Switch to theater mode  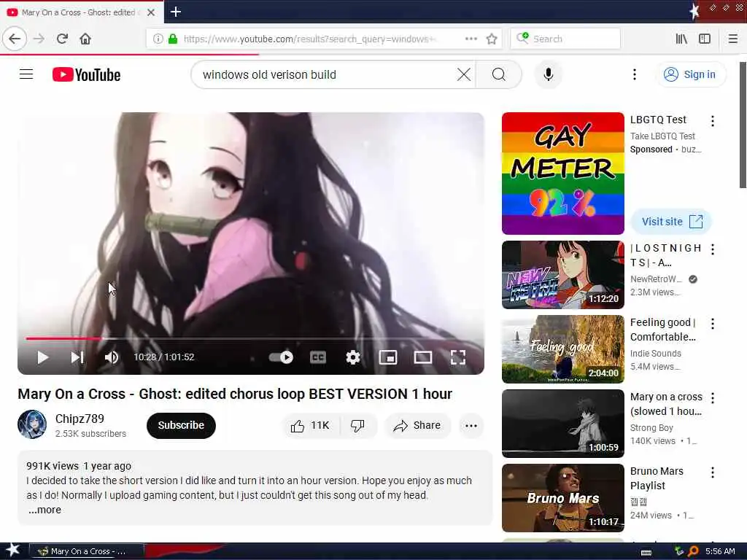[x=422, y=357]
